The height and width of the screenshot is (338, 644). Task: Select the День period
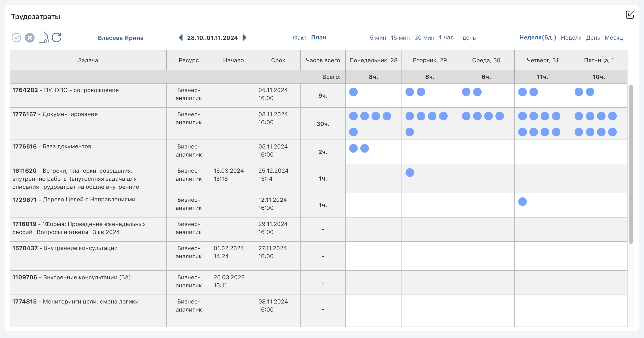point(593,38)
